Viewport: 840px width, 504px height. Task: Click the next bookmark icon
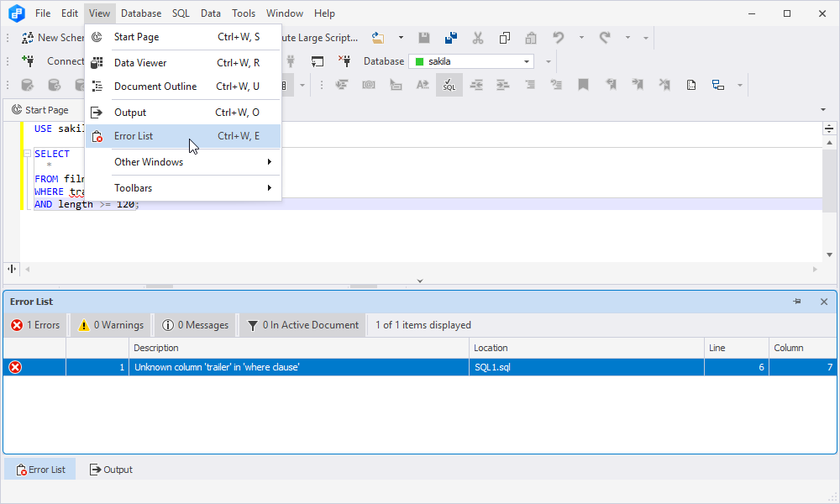(638, 85)
